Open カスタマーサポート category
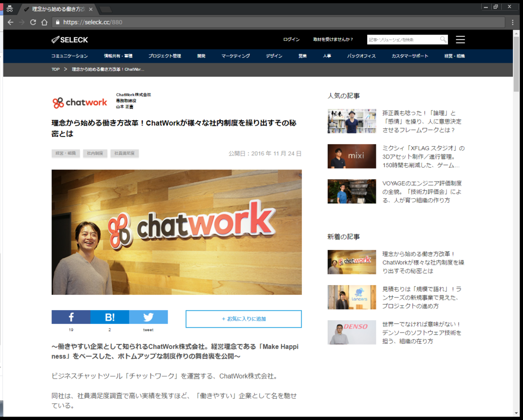 point(410,56)
